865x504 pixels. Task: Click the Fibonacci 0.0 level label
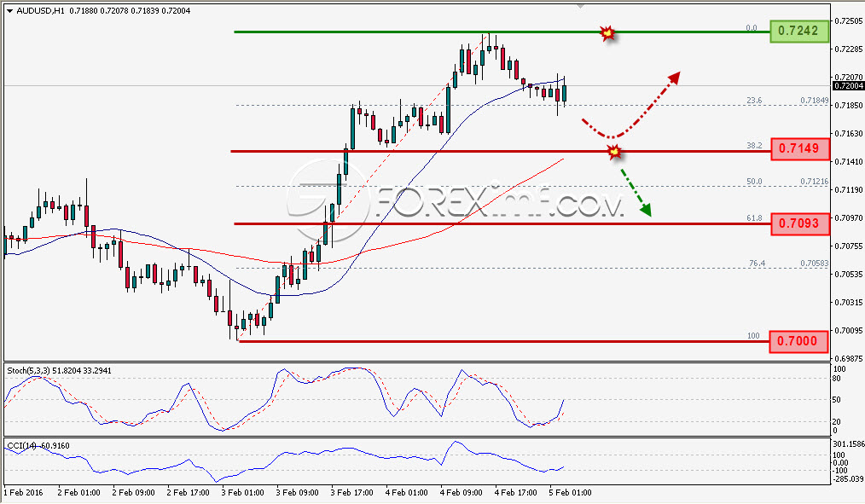(x=752, y=27)
